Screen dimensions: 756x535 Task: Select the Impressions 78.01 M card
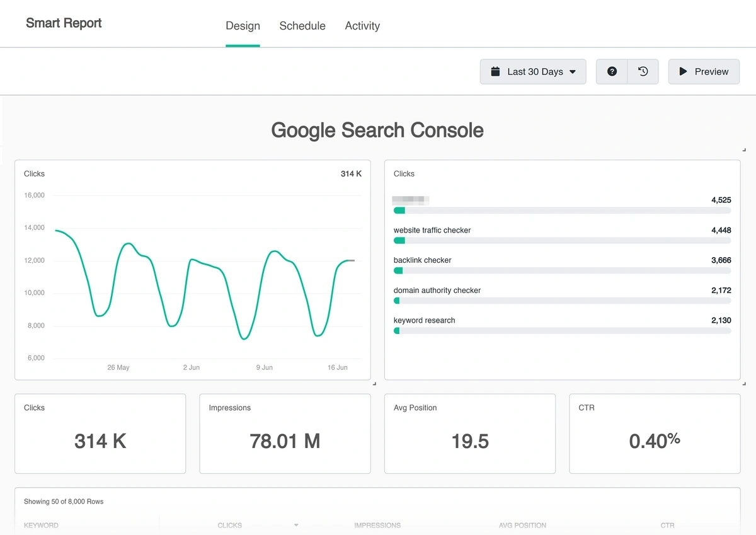coord(285,434)
